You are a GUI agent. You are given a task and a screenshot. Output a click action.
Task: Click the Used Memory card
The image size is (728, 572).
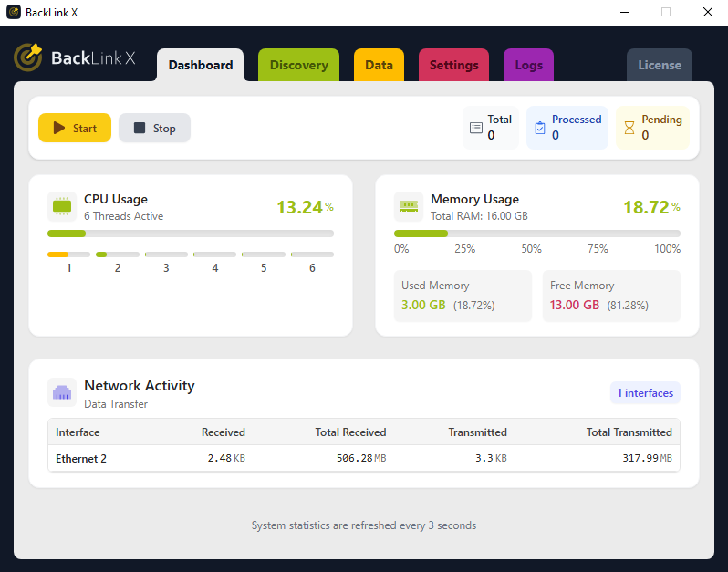point(463,296)
